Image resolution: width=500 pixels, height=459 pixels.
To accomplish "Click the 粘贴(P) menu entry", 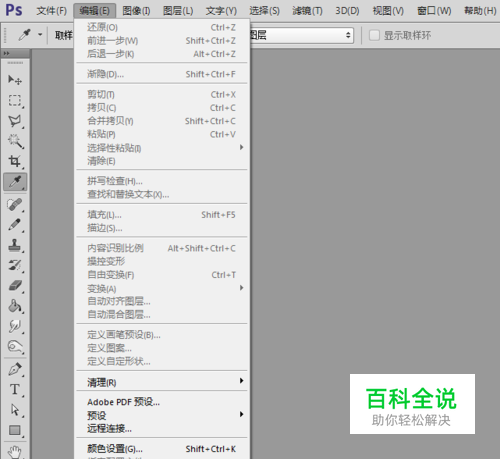I will [x=162, y=134].
